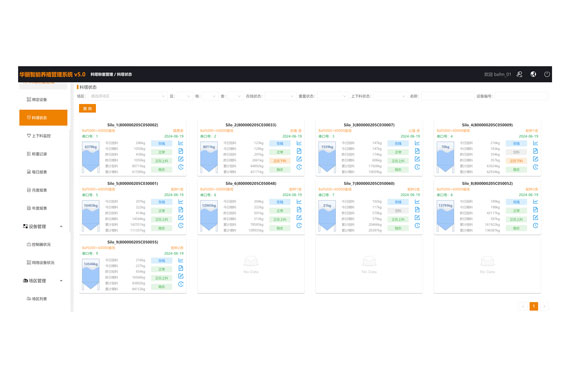570x377 pixels.
Task: Open the 场区 filter dropdown
Action: 127,96
